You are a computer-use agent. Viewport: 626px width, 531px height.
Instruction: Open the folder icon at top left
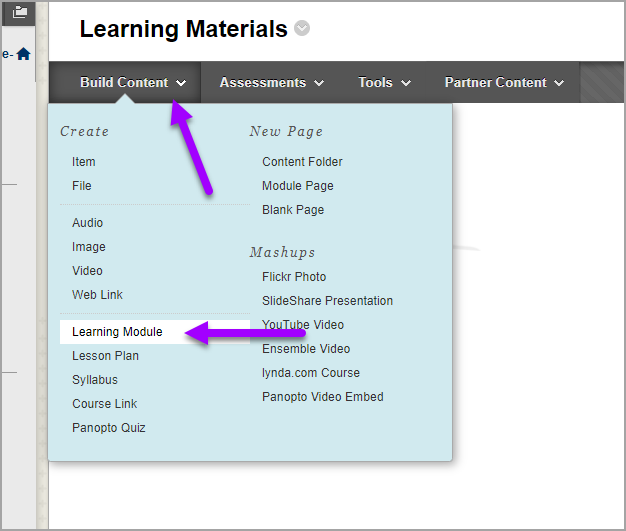[x=20, y=12]
